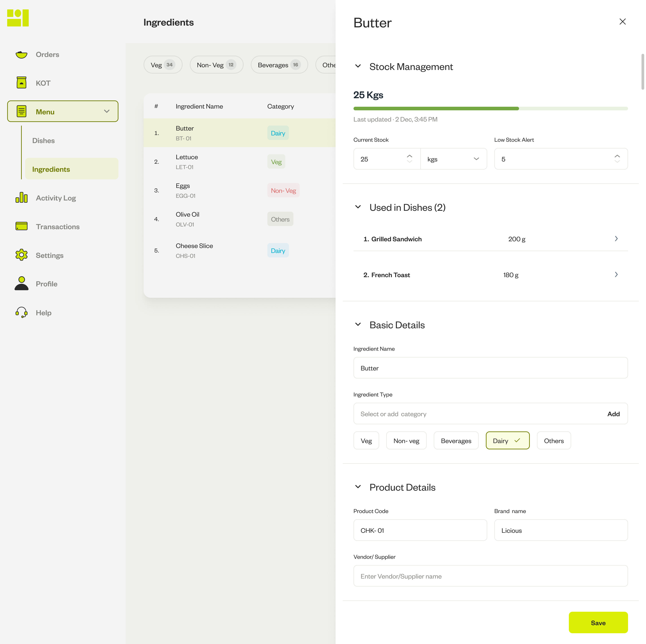Select the Lettuce ingredient row
Image resolution: width=646 pixels, height=644 pixels.
tap(239, 162)
